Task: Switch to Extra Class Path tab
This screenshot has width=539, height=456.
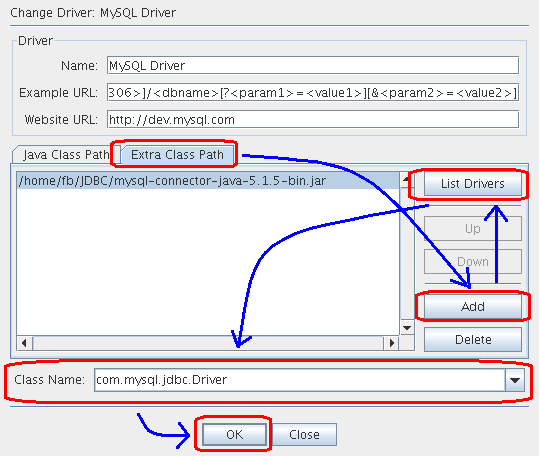Action: (x=177, y=155)
